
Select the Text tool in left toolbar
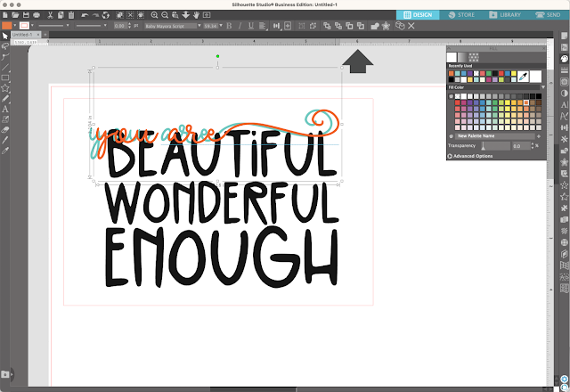(x=6, y=109)
